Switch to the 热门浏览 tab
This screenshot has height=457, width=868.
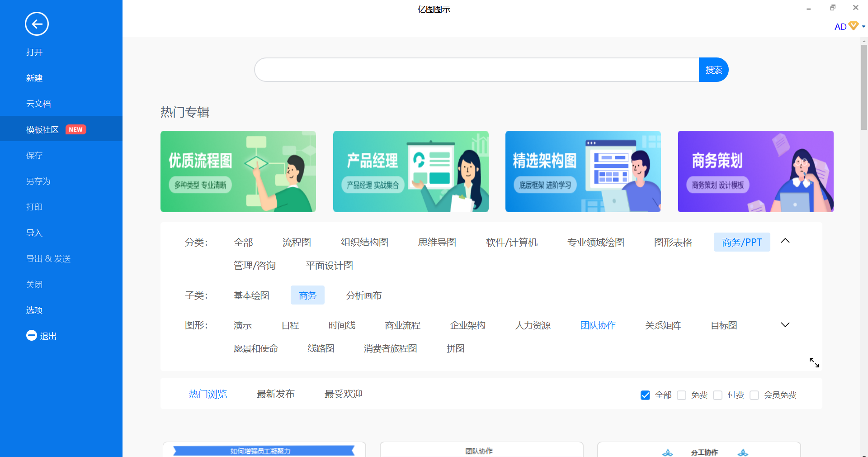coord(208,394)
